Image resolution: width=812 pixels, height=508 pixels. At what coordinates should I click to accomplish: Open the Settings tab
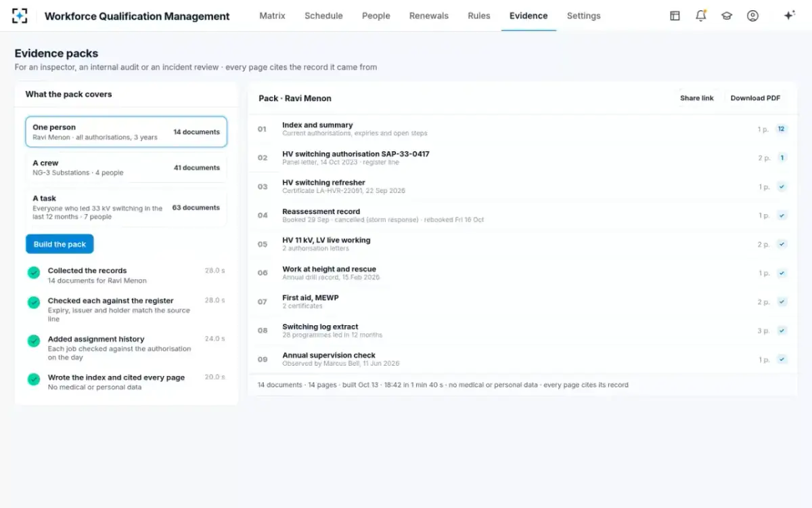tap(583, 16)
